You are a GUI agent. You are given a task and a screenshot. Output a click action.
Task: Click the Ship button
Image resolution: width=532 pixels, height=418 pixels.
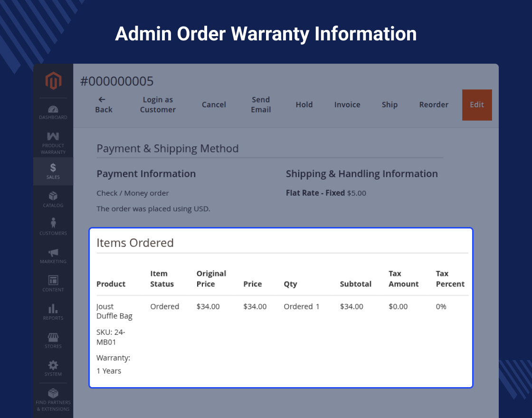point(389,104)
